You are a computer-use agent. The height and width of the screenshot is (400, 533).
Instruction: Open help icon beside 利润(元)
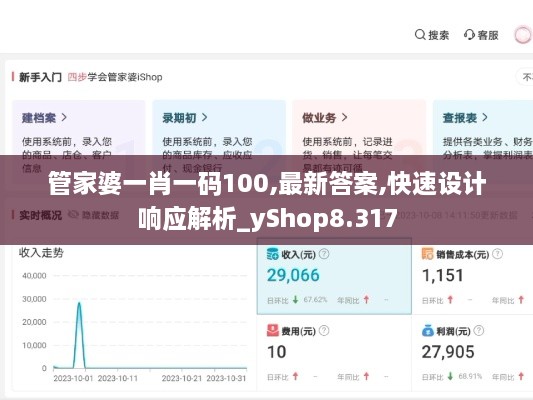pos(479,331)
